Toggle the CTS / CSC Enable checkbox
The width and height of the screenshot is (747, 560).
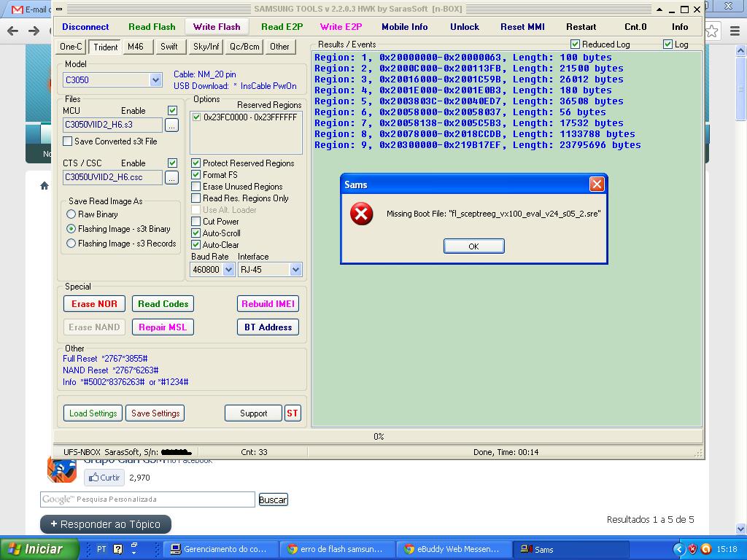(x=172, y=163)
